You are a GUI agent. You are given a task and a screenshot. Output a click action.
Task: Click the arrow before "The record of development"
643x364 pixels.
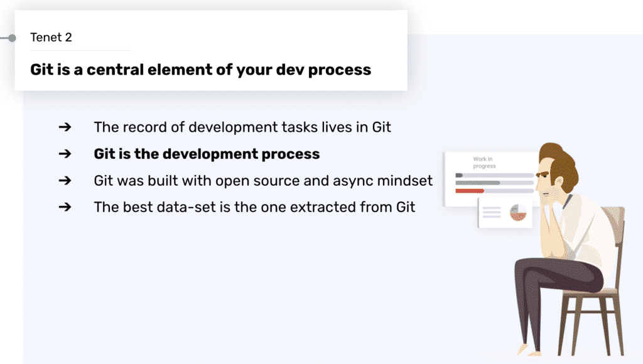[65, 127]
